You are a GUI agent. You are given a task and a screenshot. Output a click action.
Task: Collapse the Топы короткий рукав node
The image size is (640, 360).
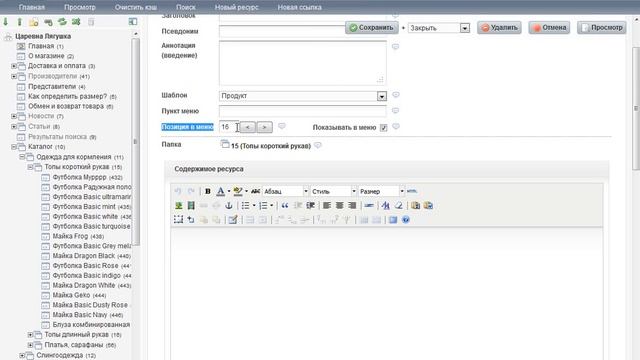point(30,167)
